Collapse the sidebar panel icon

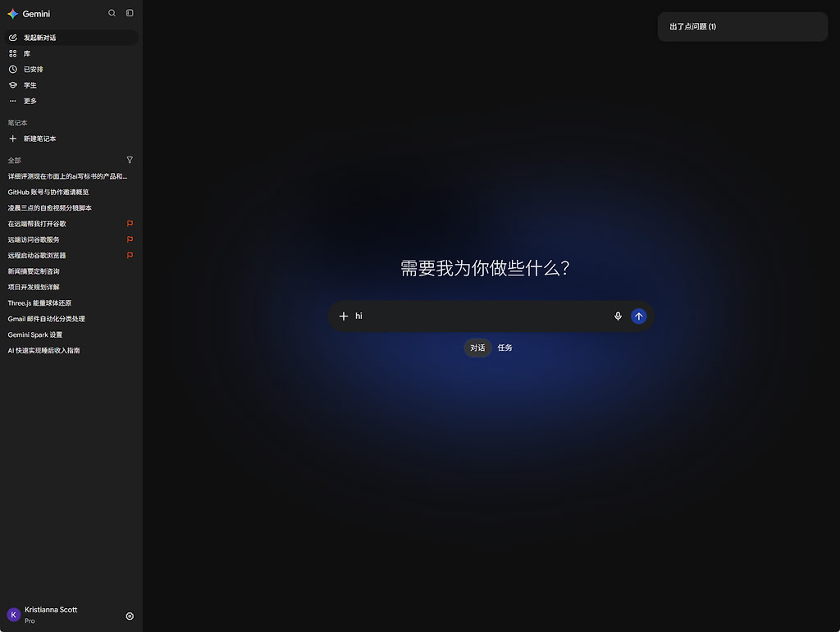(130, 13)
